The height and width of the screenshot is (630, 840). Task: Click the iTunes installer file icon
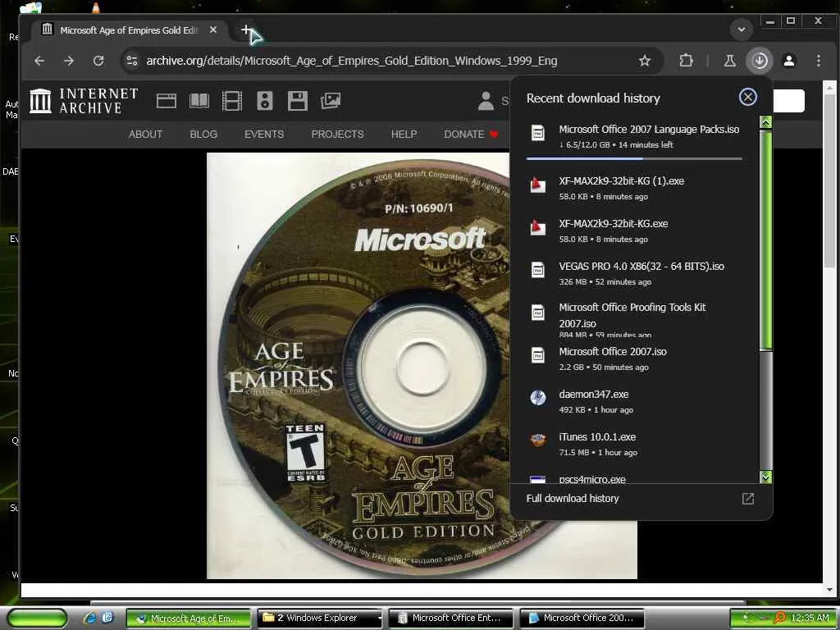[x=538, y=441]
